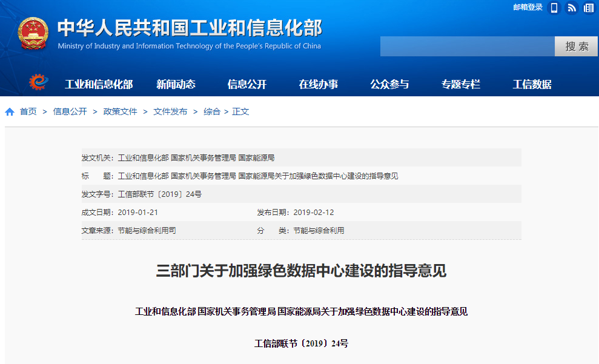Click the national emblem logo
The height and width of the screenshot is (364, 599).
tap(34, 33)
